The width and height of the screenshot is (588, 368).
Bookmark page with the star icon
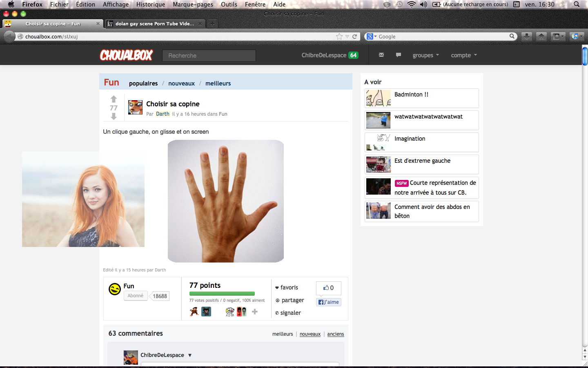click(x=339, y=36)
